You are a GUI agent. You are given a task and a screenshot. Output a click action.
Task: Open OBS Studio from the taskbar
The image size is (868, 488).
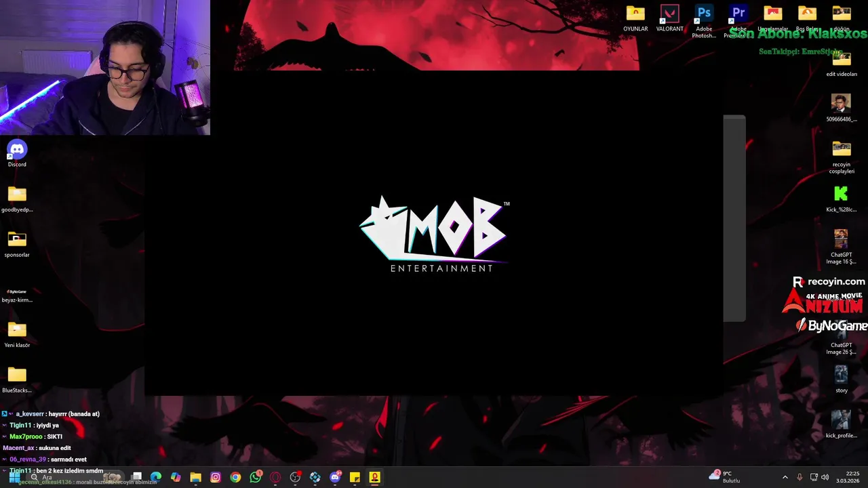pyautogui.click(x=295, y=477)
